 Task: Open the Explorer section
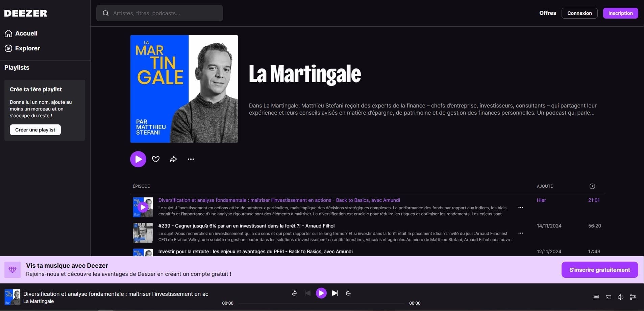[22, 48]
